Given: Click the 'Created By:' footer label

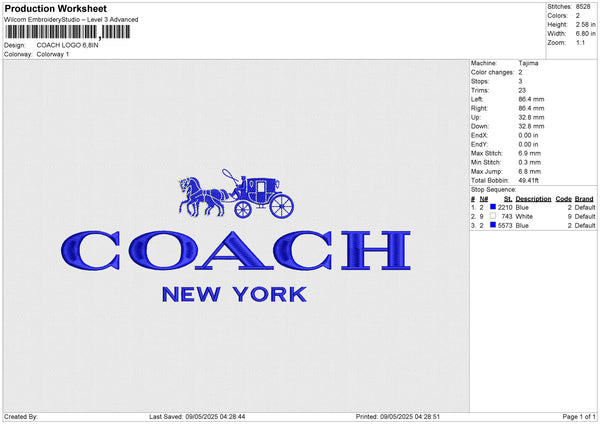Looking at the screenshot, I should click(21, 416).
